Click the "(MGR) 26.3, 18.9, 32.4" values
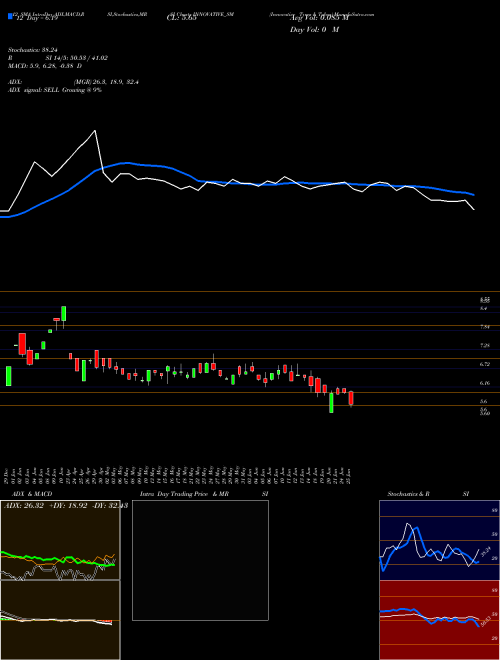 (x=106, y=82)
